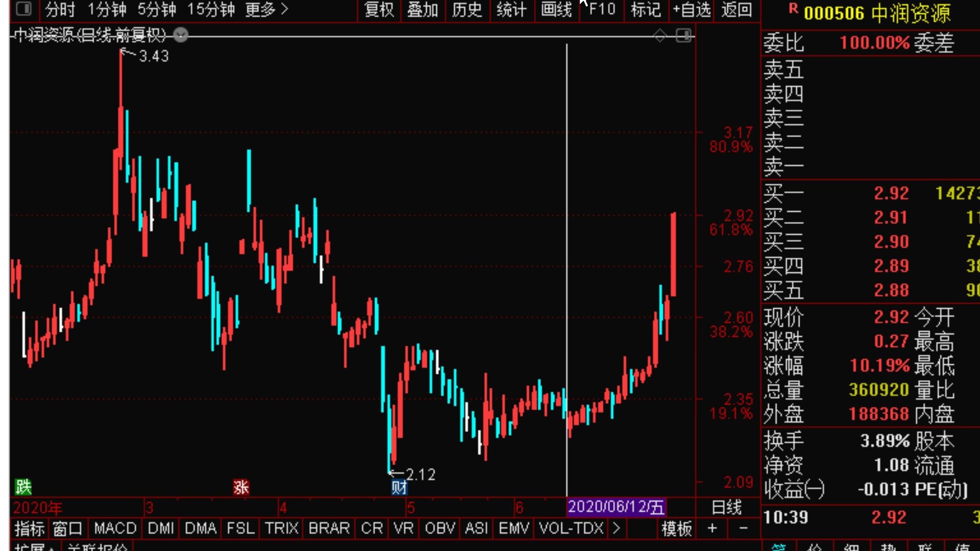Click the 2020年 year label on timeline
This screenshot has width=980, height=551.
pos(37,508)
